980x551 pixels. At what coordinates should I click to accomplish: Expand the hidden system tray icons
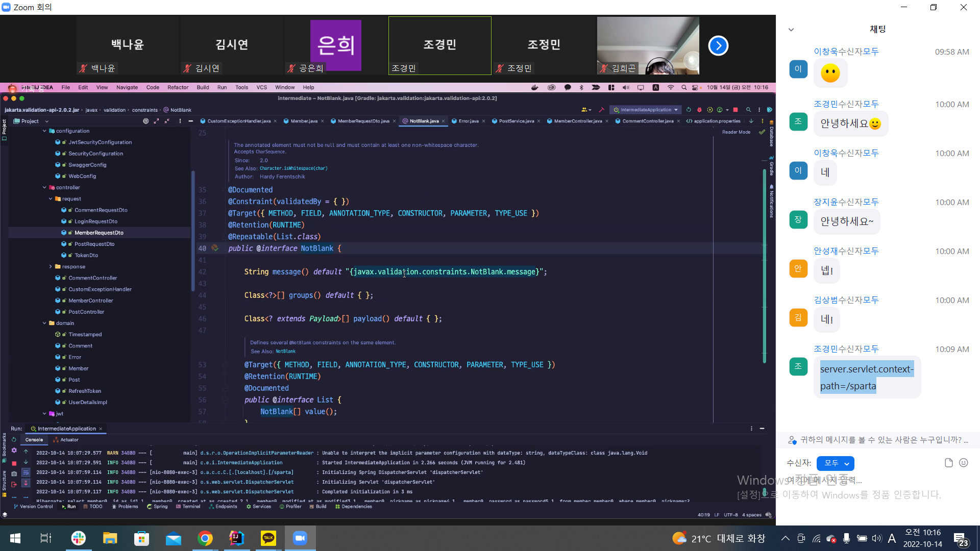pos(786,538)
